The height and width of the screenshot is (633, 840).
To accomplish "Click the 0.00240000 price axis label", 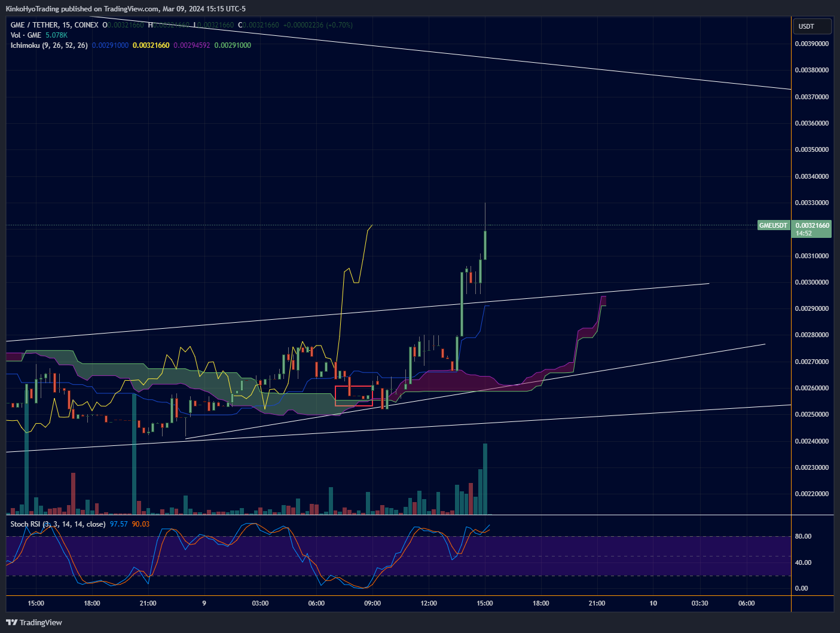I will click(811, 441).
